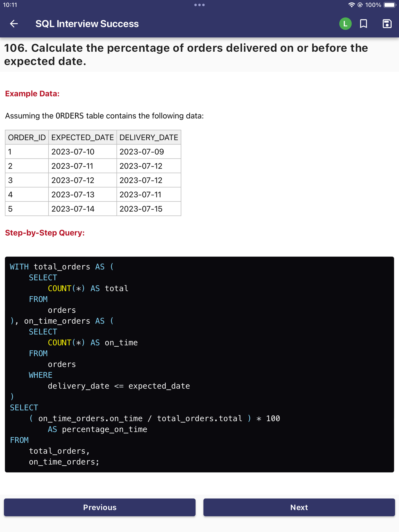This screenshot has width=399, height=532.
Task: Select the 2023-07-13 expected date cell
Action: pyautogui.click(x=83, y=194)
